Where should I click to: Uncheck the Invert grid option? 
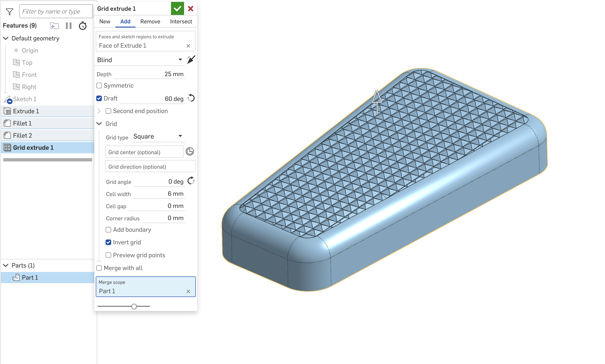pyautogui.click(x=108, y=242)
